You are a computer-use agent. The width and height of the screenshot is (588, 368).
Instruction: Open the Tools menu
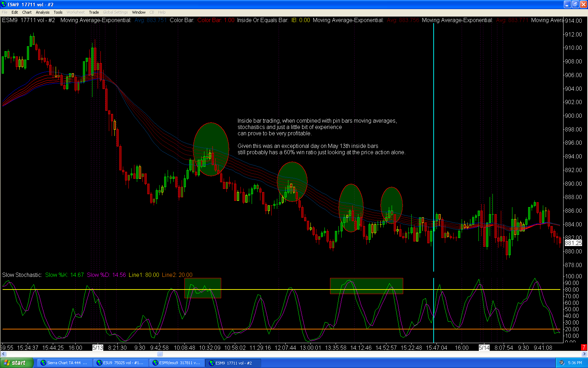(58, 12)
